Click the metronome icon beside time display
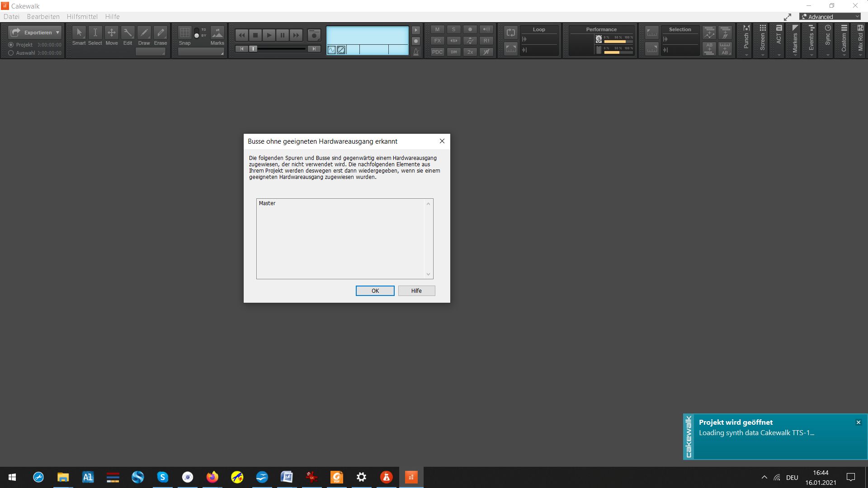The height and width of the screenshot is (488, 868). click(x=416, y=52)
